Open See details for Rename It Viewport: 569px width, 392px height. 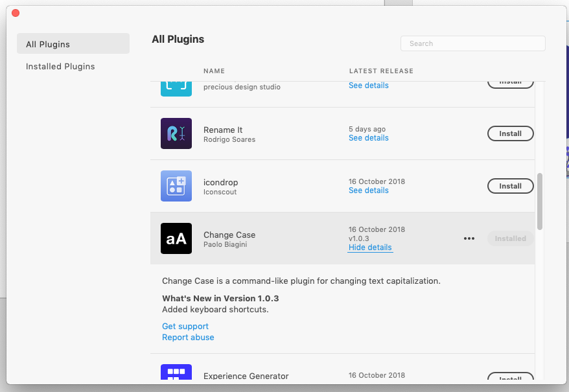click(368, 138)
